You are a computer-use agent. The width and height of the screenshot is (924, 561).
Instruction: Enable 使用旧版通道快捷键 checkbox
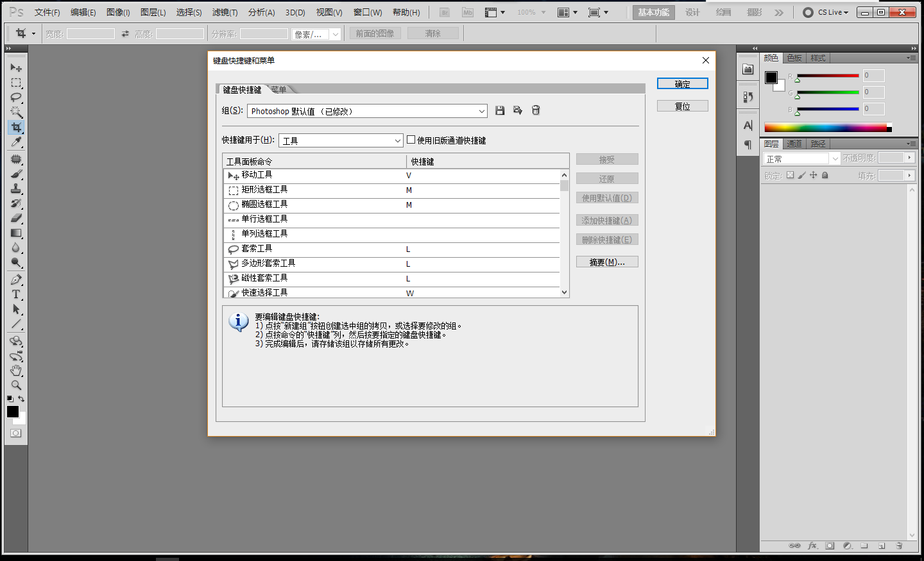(x=411, y=140)
